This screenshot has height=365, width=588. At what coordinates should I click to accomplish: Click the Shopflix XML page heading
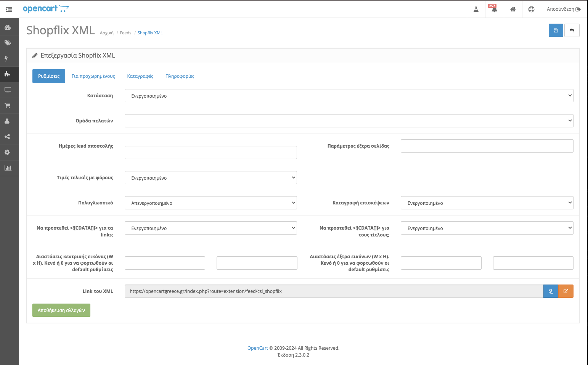point(61,30)
